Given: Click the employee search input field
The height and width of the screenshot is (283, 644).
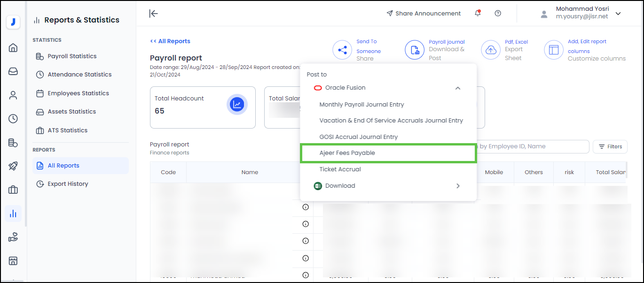Looking at the screenshot, I should [531, 146].
